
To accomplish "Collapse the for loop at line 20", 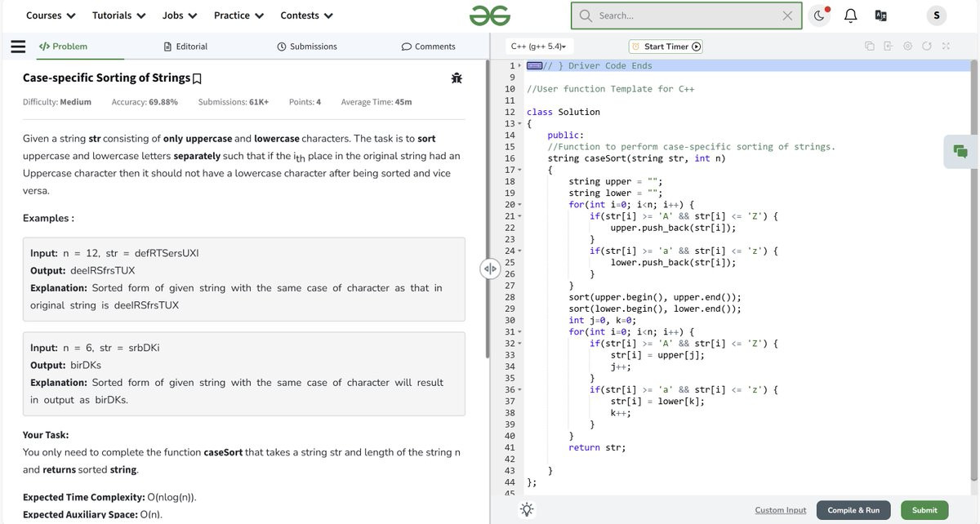I will tap(519, 205).
